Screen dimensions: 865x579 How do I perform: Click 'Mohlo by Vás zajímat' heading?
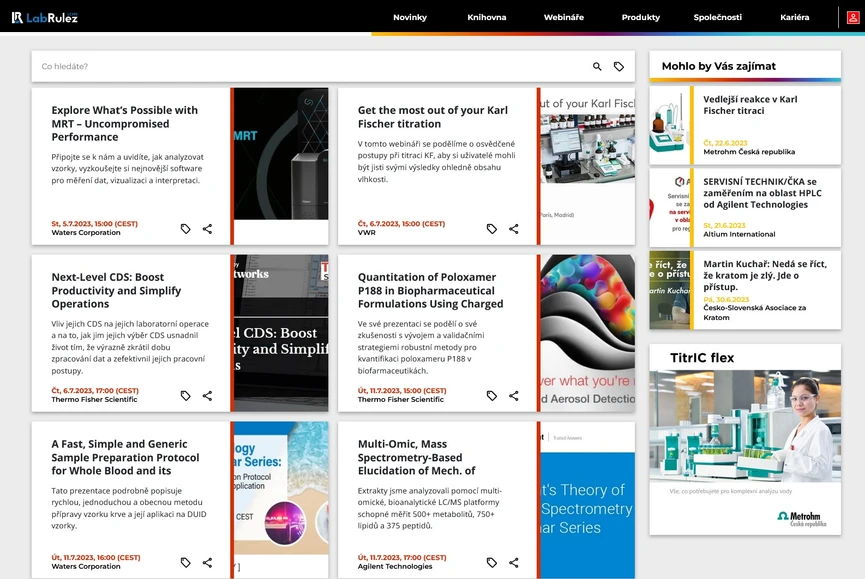point(719,66)
